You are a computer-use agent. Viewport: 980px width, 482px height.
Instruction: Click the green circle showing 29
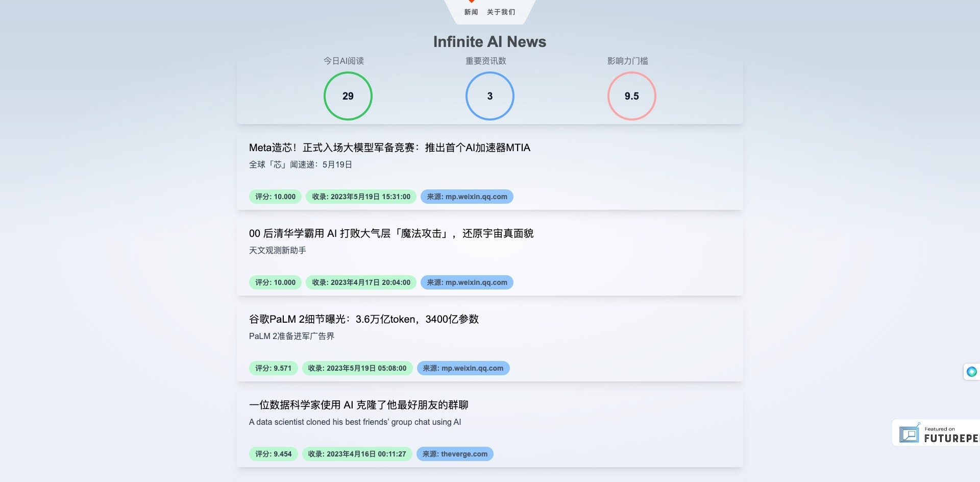click(x=348, y=96)
